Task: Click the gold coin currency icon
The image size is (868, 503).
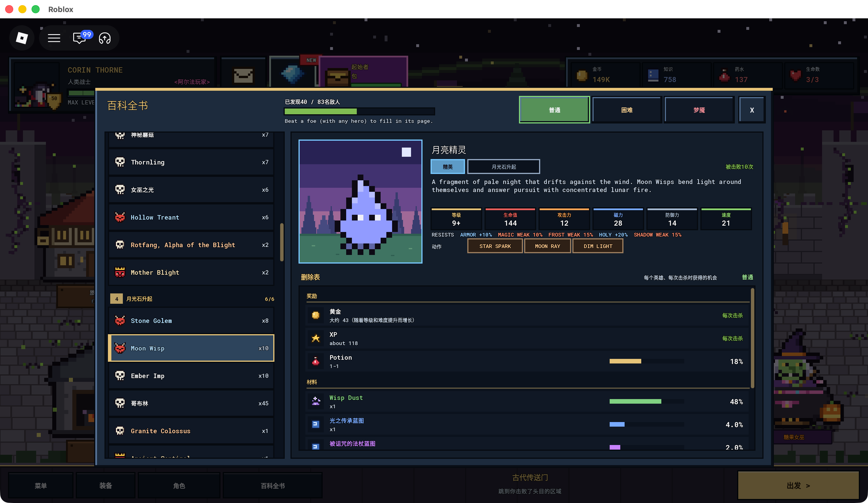Action: pyautogui.click(x=582, y=75)
